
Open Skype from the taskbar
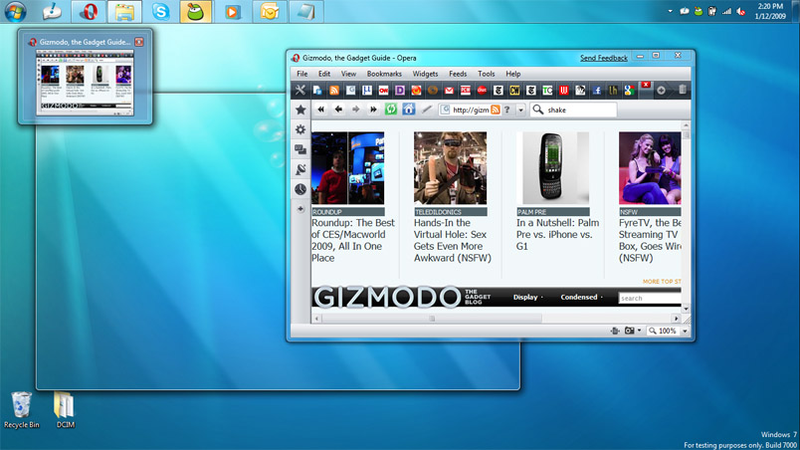[x=161, y=11]
